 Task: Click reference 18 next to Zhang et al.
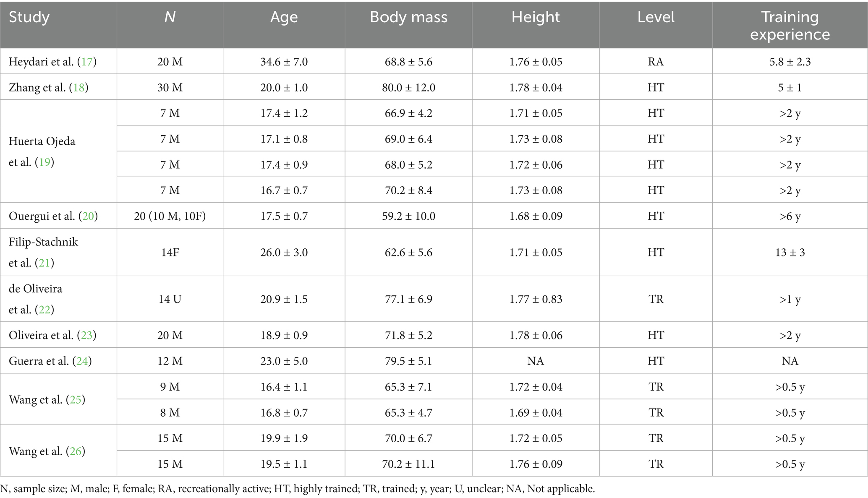pyautogui.click(x=79, y=88)
